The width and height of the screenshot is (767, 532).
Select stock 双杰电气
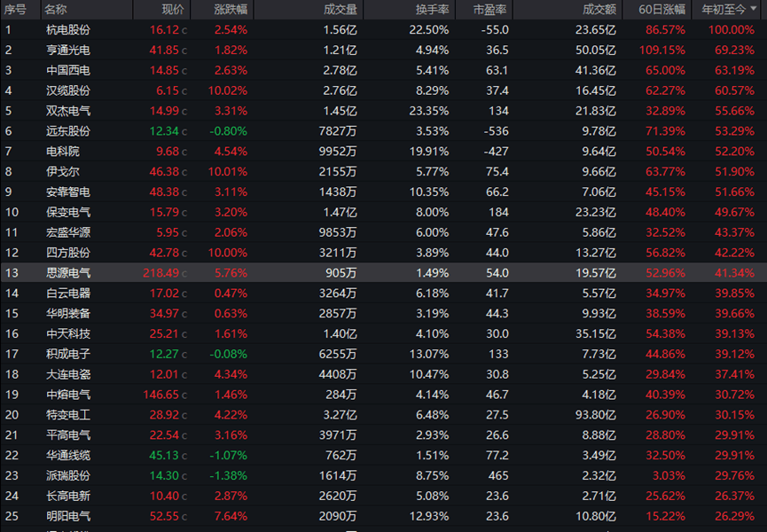[68, 111]
